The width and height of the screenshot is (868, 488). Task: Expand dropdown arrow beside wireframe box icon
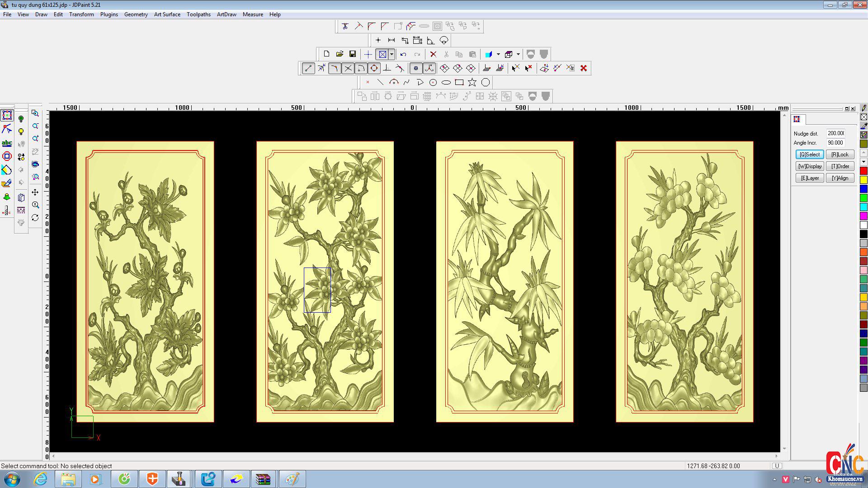518,54
